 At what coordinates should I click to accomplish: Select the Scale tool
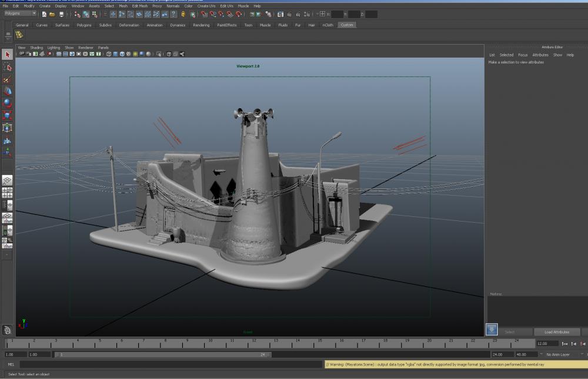click(7, 116)
